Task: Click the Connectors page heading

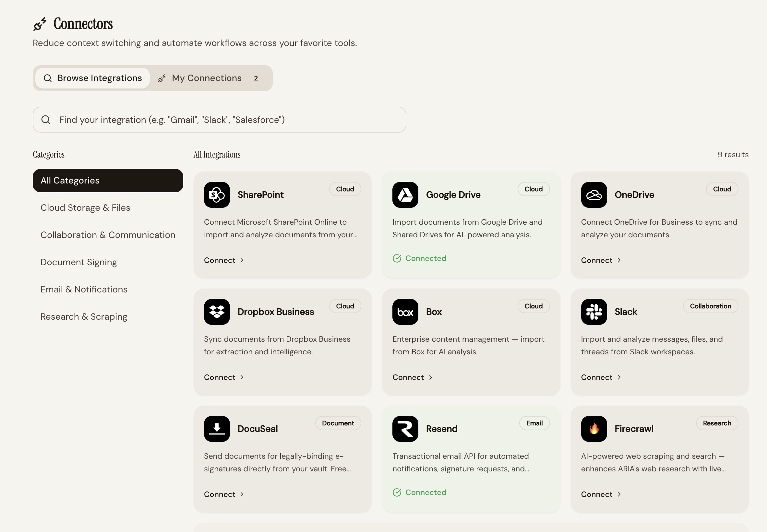Action: coord(83,24)
